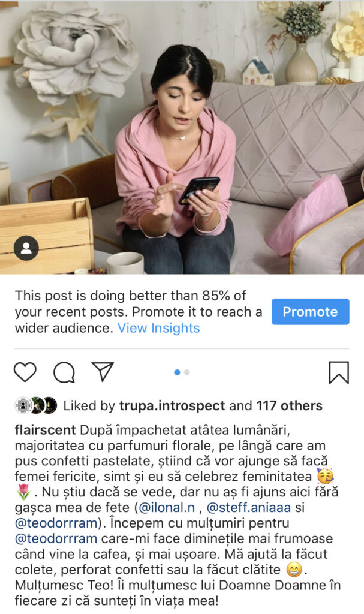The height and width of the screenshot is (614, 364).
Task: Show tagged people via profile badge icon
Action: pos(26,248)
